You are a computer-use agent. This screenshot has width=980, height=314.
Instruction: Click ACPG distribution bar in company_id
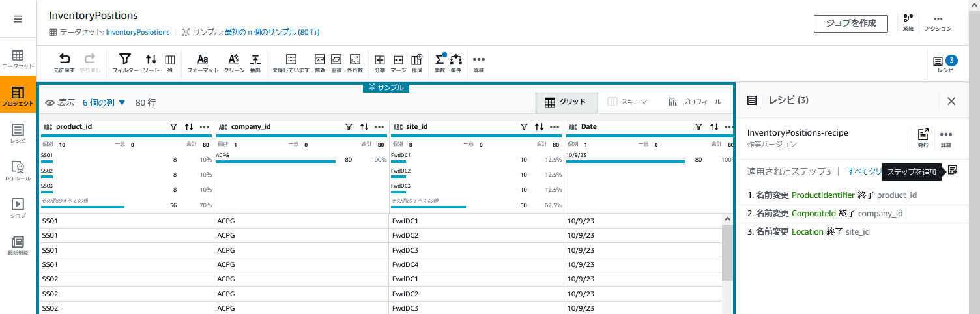[x=276, y=162]
